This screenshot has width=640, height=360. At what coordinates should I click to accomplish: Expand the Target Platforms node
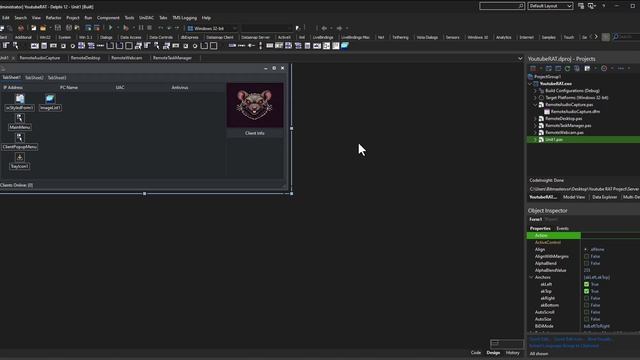[535, 98]
